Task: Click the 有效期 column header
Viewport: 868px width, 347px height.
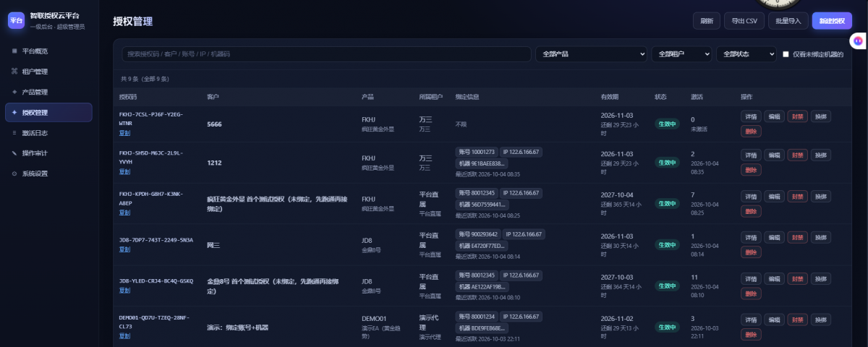Action: [609, 97]
